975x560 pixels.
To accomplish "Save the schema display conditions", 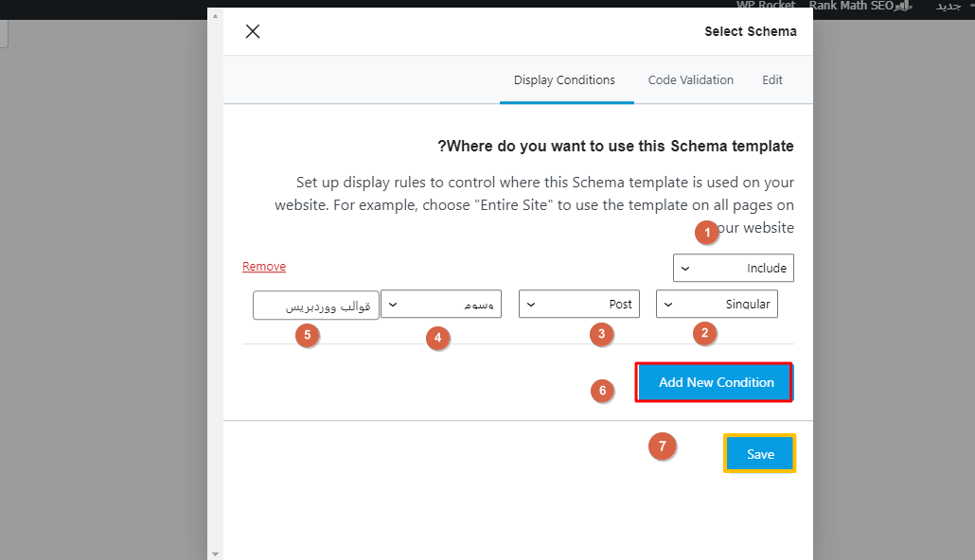I will [x=760, y=454].
